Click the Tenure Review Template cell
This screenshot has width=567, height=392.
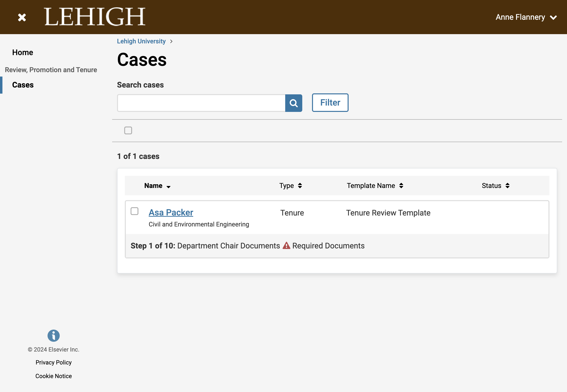pos(388,213)
